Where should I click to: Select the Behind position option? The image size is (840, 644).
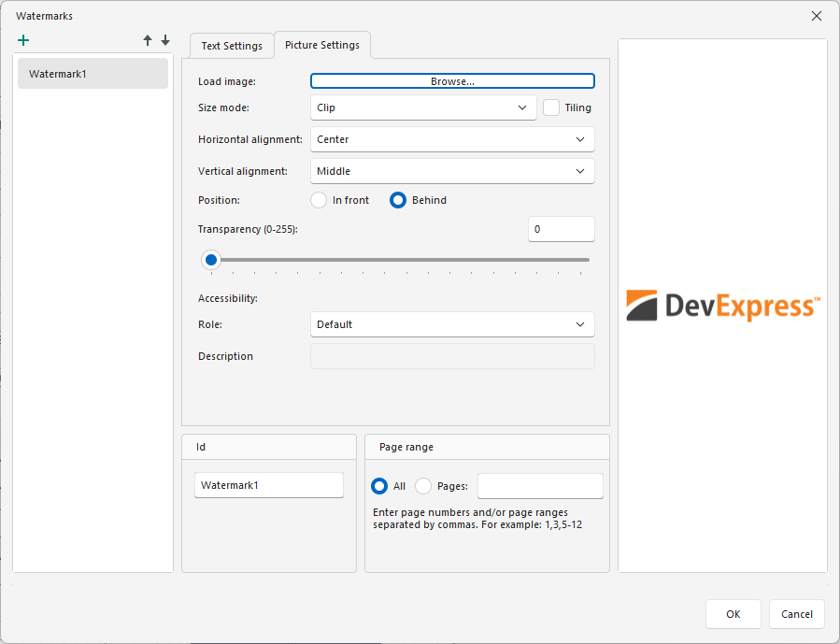[x=397, y=200]
